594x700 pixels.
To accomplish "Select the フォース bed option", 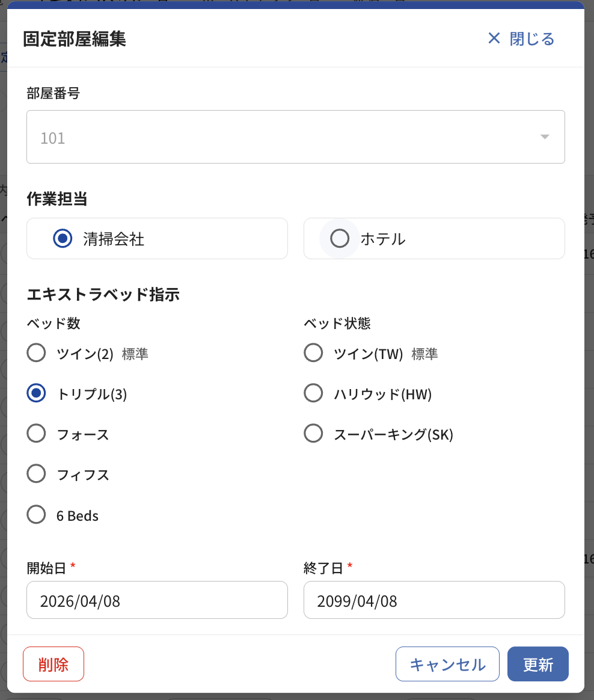I will tap(36, 434).
